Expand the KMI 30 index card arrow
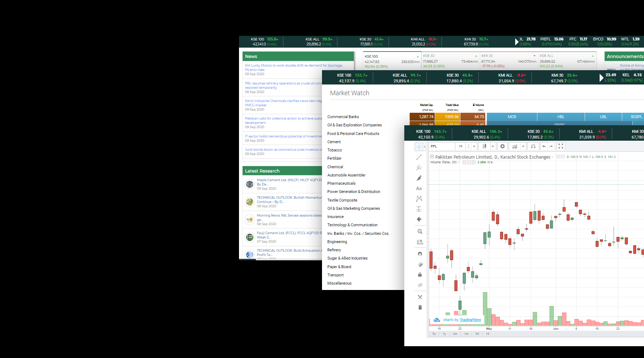644x358 pixels. coord(535,56)
